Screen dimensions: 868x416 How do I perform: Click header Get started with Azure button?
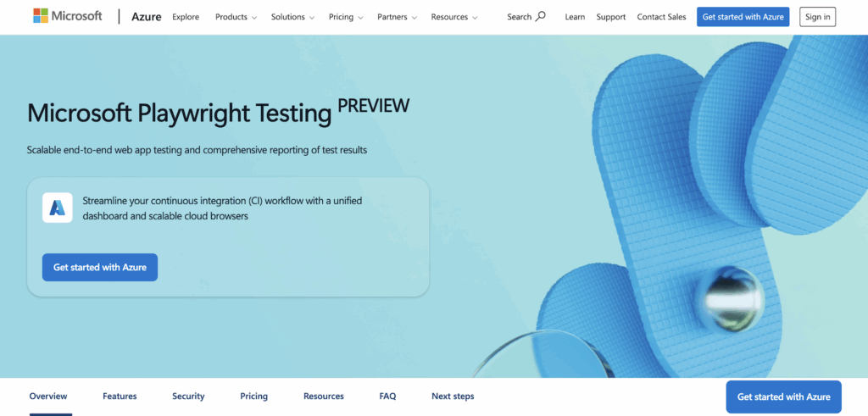[743, 17]
